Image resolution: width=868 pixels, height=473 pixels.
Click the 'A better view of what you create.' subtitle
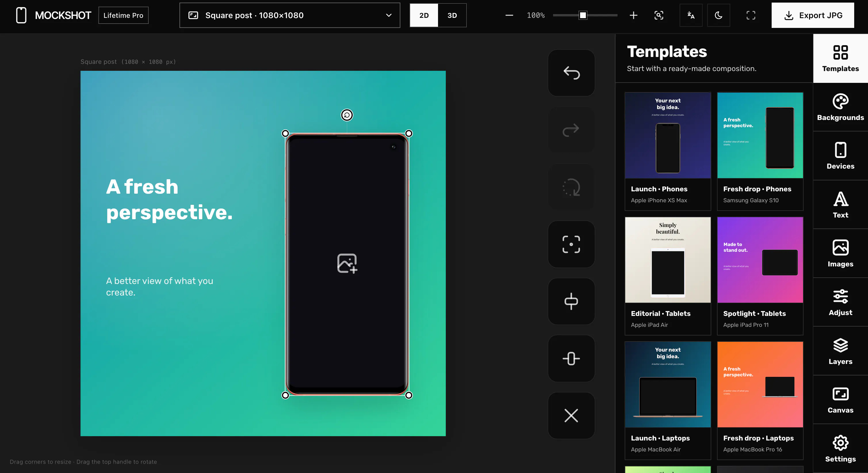(160, 286)
